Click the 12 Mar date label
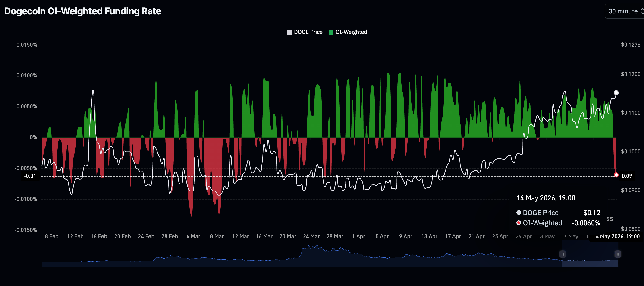This screenshot has height=286, width=644. [241, 236]
